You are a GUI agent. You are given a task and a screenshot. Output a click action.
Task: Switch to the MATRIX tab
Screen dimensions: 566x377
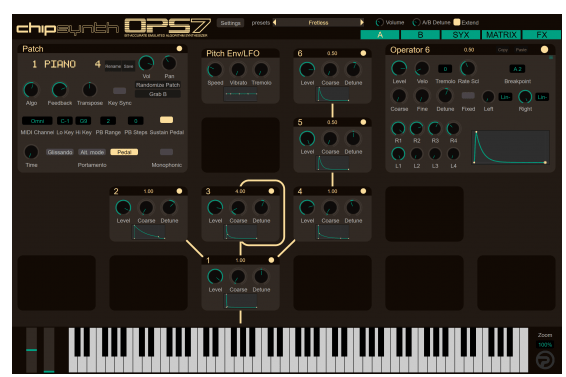coord(501,35)
